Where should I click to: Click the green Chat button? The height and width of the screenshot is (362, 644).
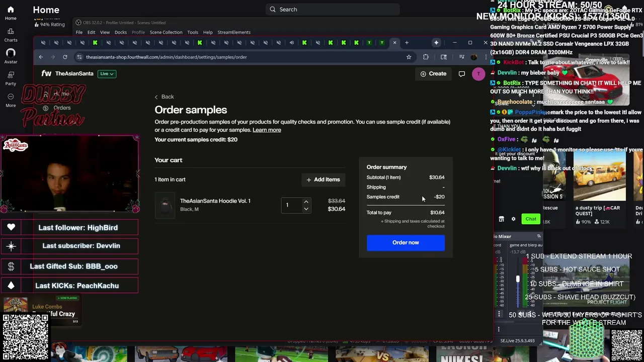coord(531,219)
